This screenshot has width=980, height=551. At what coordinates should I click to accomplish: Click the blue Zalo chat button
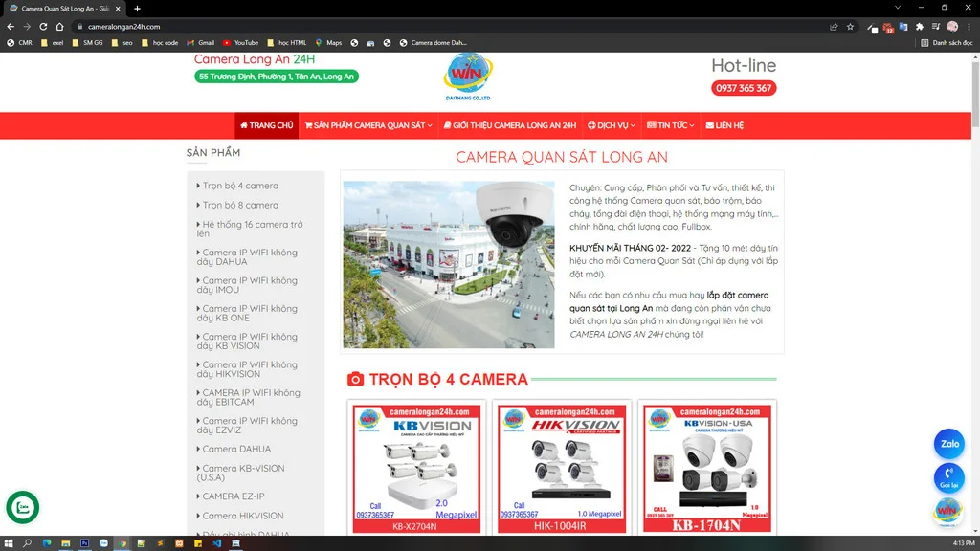[x=948, y=444]
